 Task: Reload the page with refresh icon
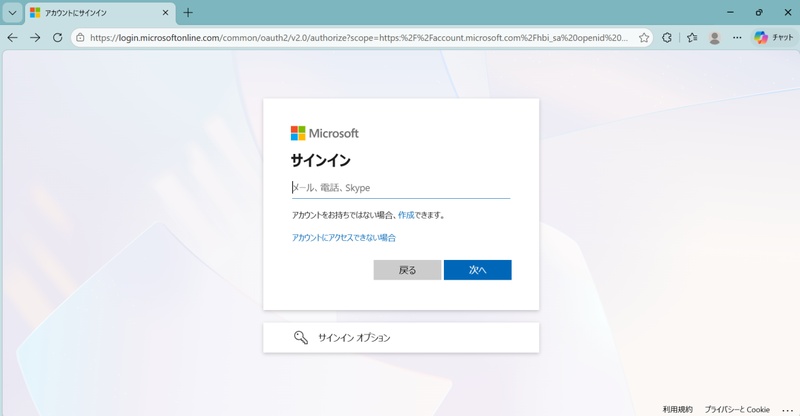pos(58,37)
